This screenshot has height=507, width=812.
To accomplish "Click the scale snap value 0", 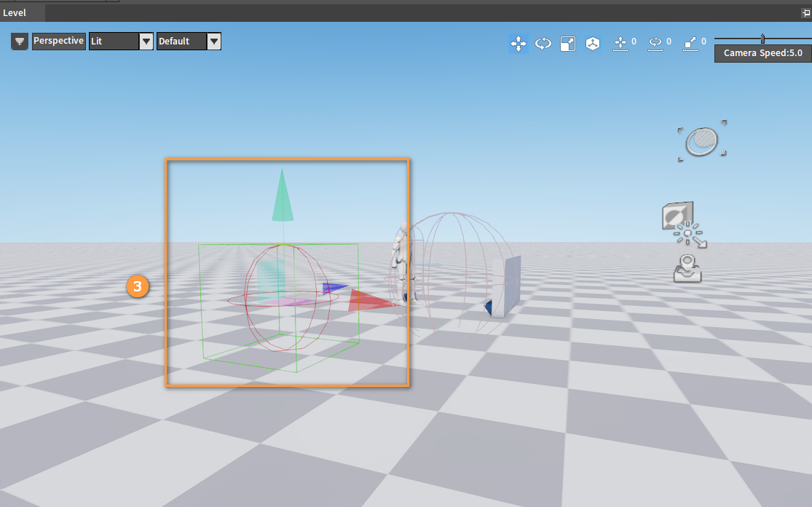I will (703, 42).
